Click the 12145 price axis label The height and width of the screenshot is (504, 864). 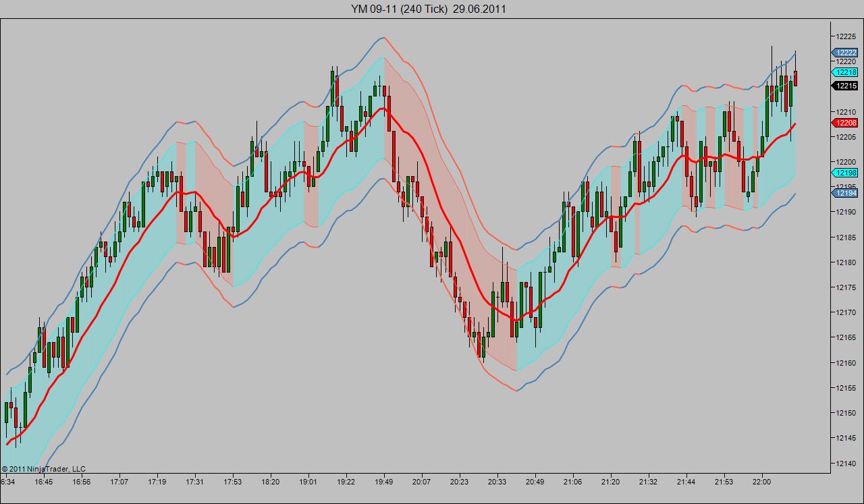(x=846, y=438)
